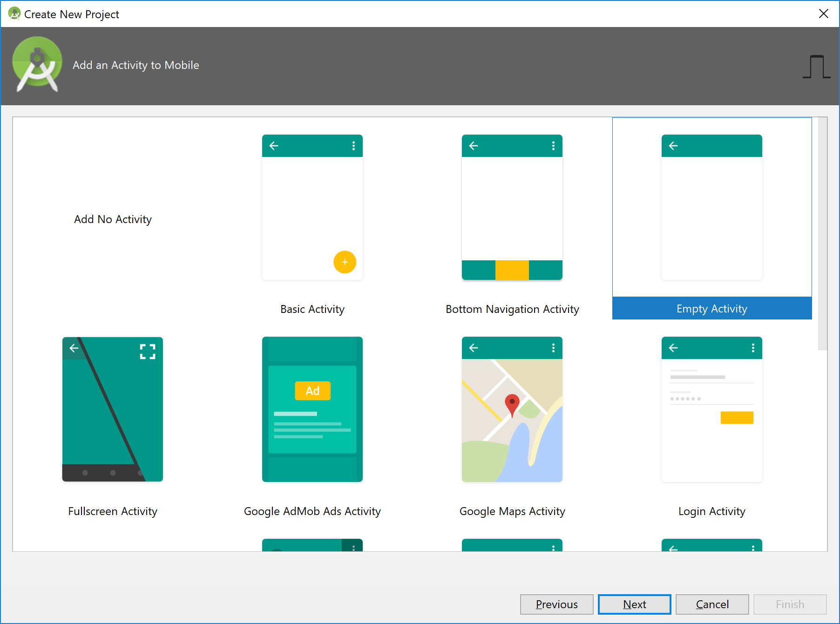
Task: Click the Basic Activity label text
Action: (312, 309)
